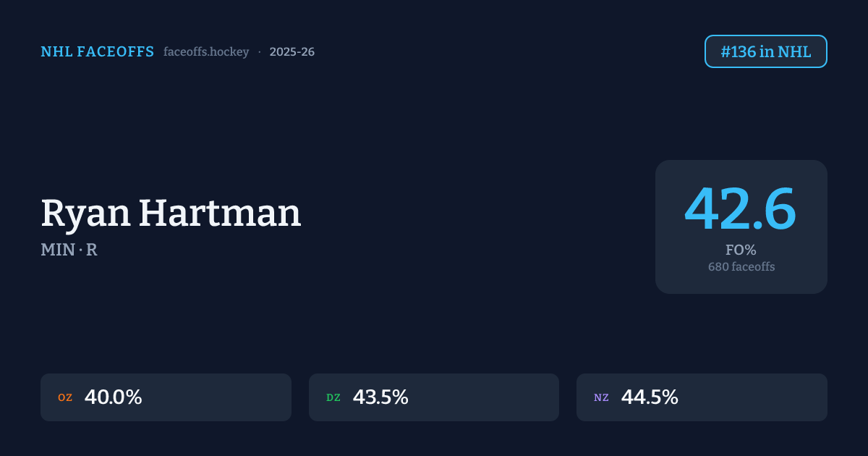Select the 2025-26 season label
This screenshot has width=868, height=456.
292,52
